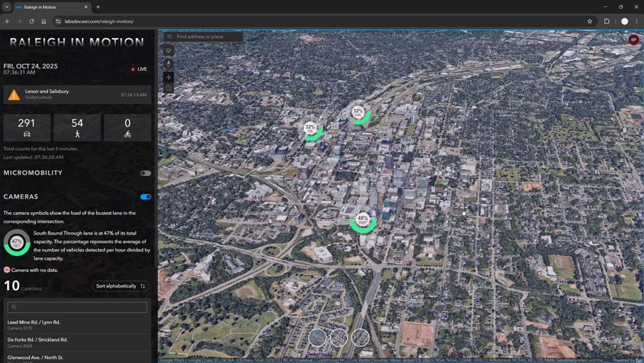Turn off the Cameras toggle
644x363 pixels.
(146, 197)
